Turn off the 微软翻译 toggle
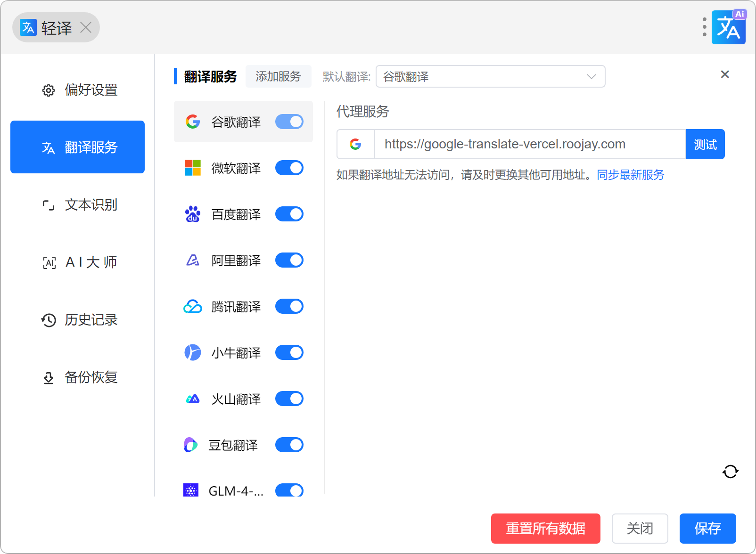Viewport: 756px width, 554px height. tap(289, 168)
